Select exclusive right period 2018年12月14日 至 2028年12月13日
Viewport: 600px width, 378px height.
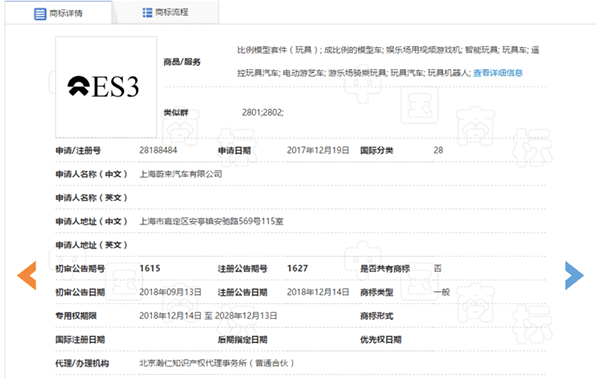click(208, 316)
